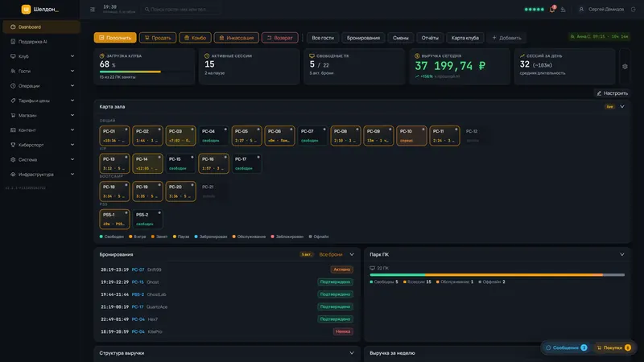
Task: Open the user profile Сергей Демидов
Action: [x=601, y=10]
